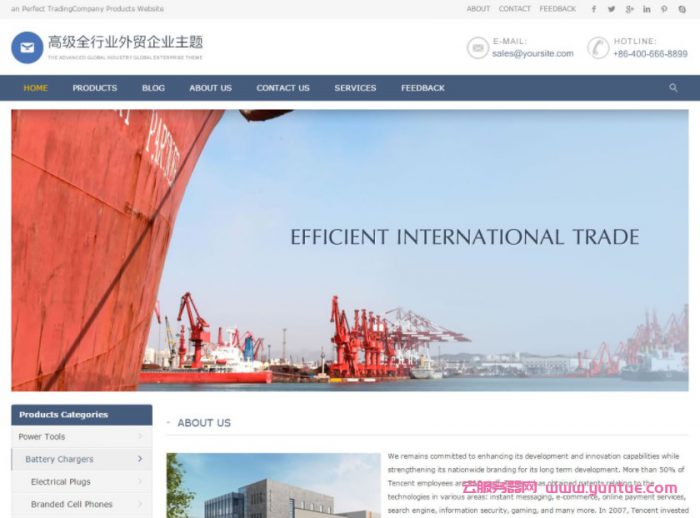This screenshot has height=518, width=700.
Task: Expand the Electrical Plugs category arrow
Action: click(139, 482)
